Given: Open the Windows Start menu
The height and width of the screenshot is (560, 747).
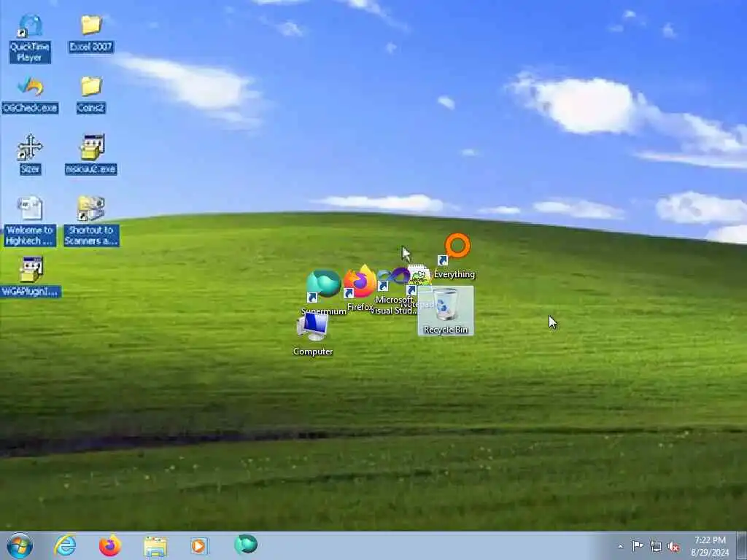Looking at the screenshot, I should [20, 545].
